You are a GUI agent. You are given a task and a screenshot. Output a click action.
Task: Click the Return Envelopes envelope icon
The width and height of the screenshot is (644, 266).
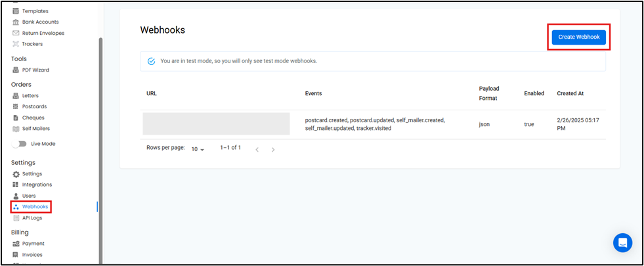click(16, 33)
